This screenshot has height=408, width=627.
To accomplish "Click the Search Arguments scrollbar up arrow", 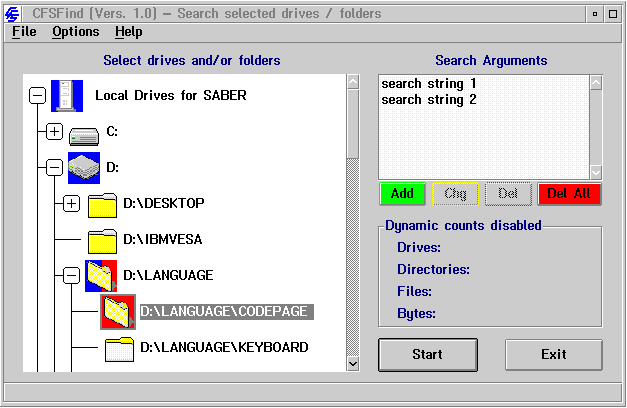I will tap(596, 83).
